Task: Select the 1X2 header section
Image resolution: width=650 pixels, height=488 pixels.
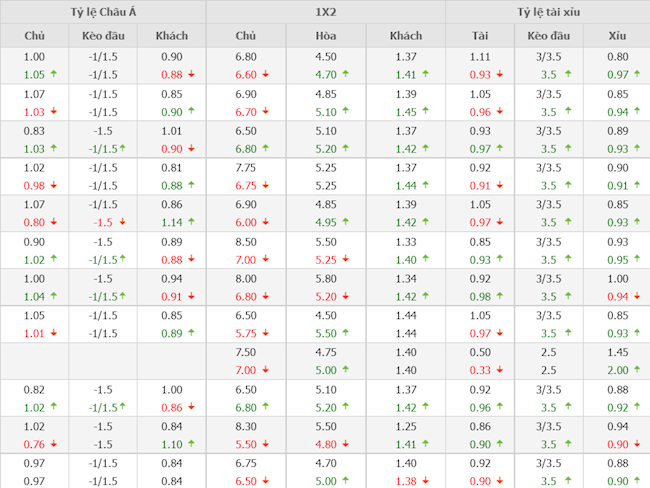Action: [325, 12]
